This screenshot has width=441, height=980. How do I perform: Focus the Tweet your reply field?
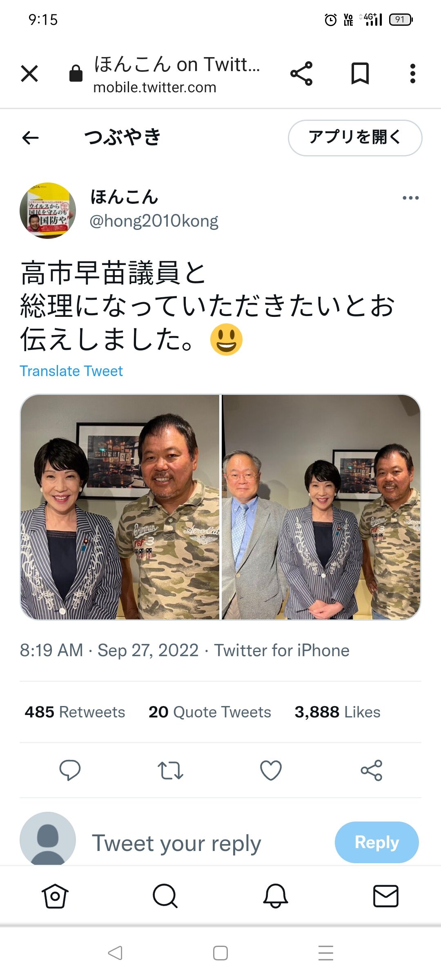pyautogui.click(x=176, y=843)
